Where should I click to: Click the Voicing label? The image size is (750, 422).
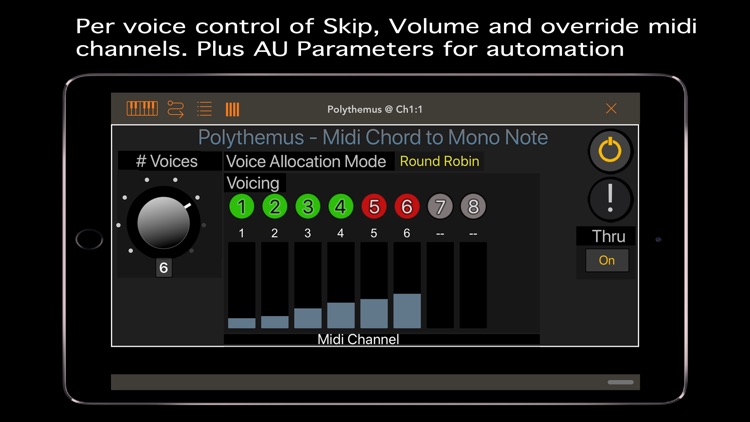pos(253,183)
